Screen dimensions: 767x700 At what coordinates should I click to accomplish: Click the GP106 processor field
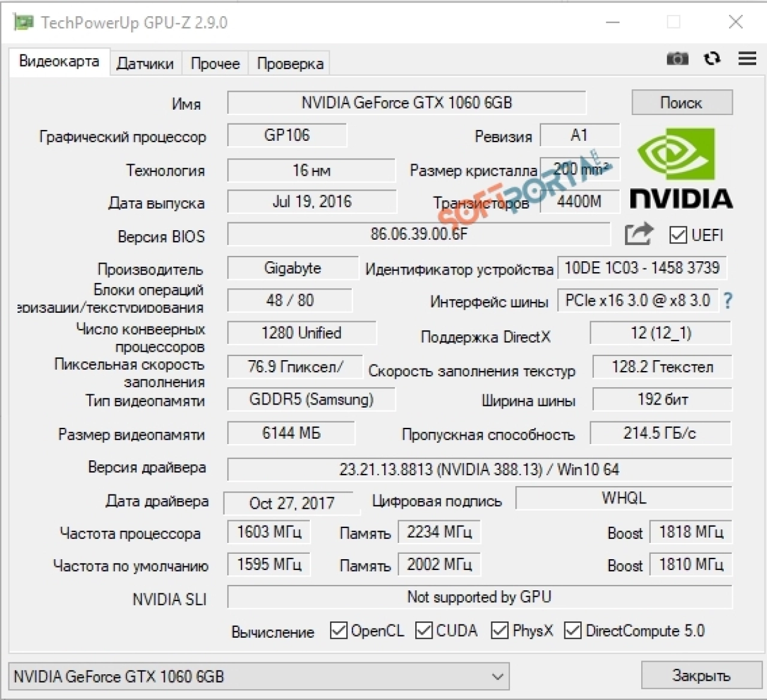coord(287,135)
